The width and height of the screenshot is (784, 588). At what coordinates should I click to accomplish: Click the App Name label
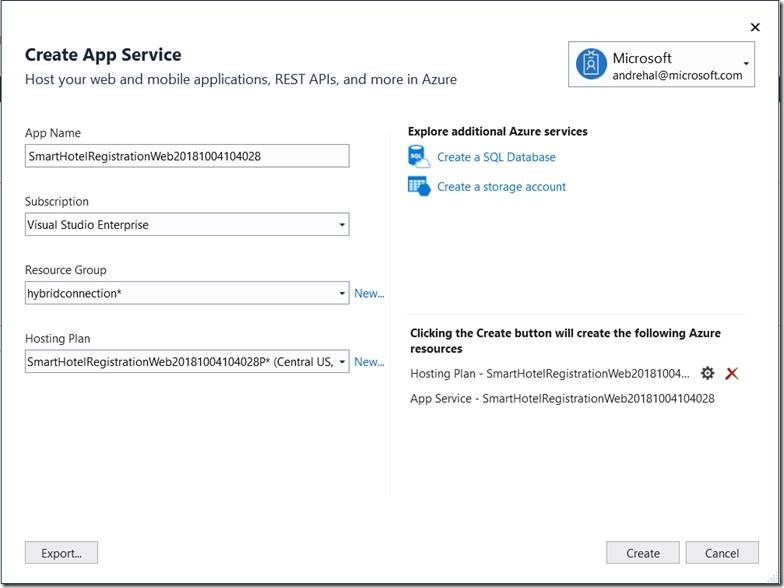[52, 133]
